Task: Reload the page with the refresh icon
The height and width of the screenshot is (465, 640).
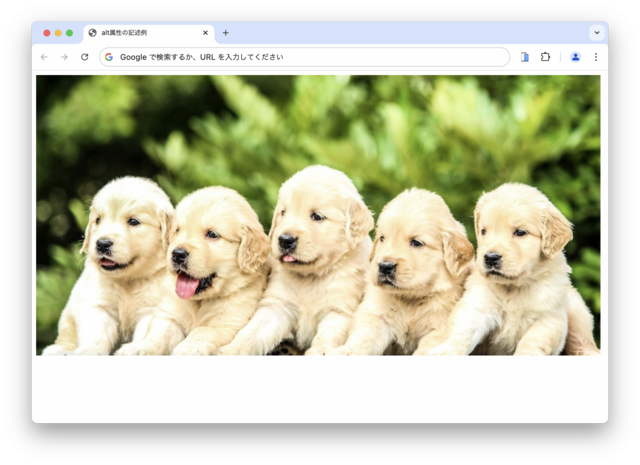Action: [84, 57]
